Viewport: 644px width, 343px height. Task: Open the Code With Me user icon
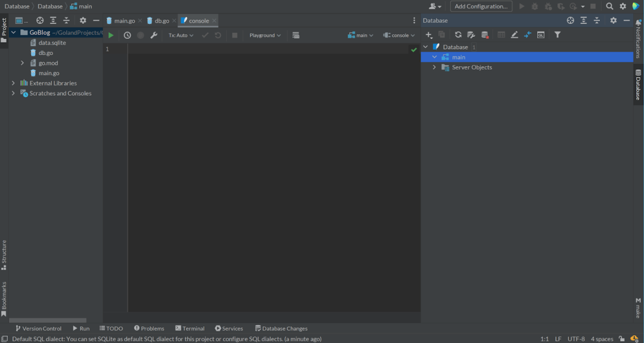(x=435, y=6)
